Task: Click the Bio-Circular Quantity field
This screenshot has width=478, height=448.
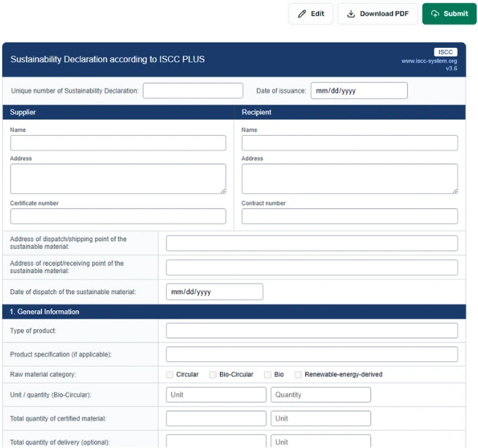Action: (321, 395)
